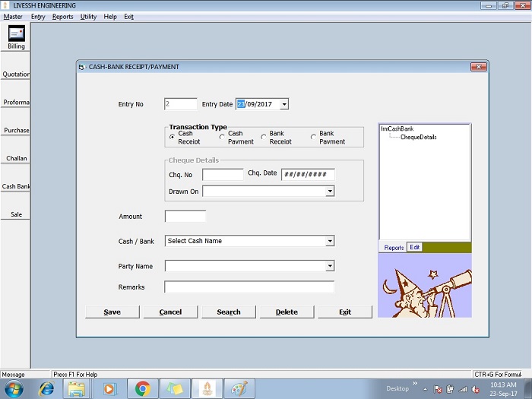Open Cash Bank from the sidebar
Screen dimensions: 532x399
[15, 186]
